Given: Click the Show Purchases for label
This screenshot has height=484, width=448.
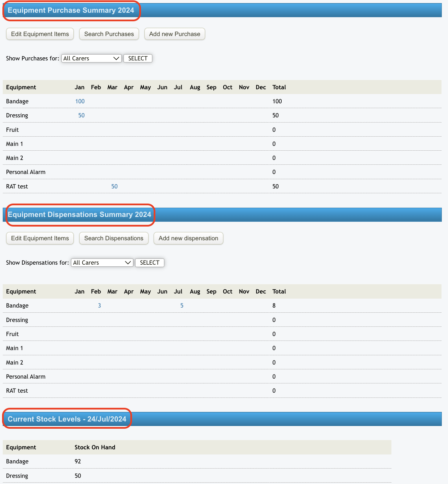Looking at the screenshot, I should (33, 58).
